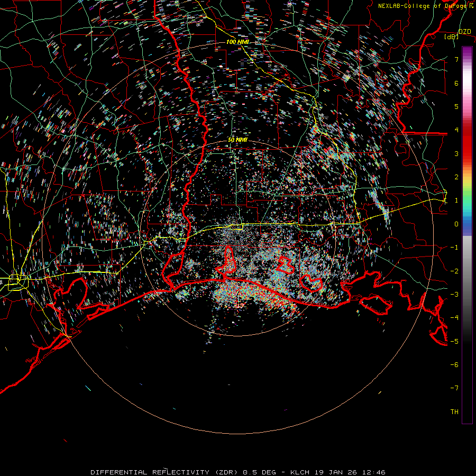Click the positive "2" scale label
The image size is (476, 476).
coord(456,177)
